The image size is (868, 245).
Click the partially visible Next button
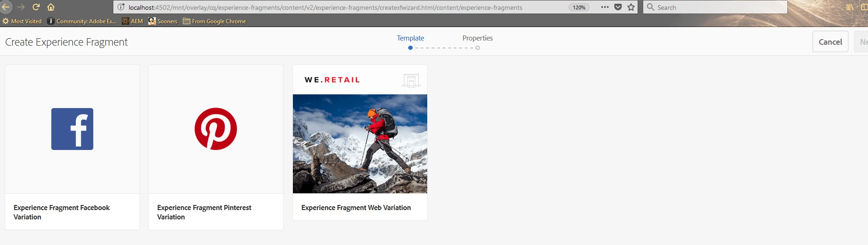[862, 42]
